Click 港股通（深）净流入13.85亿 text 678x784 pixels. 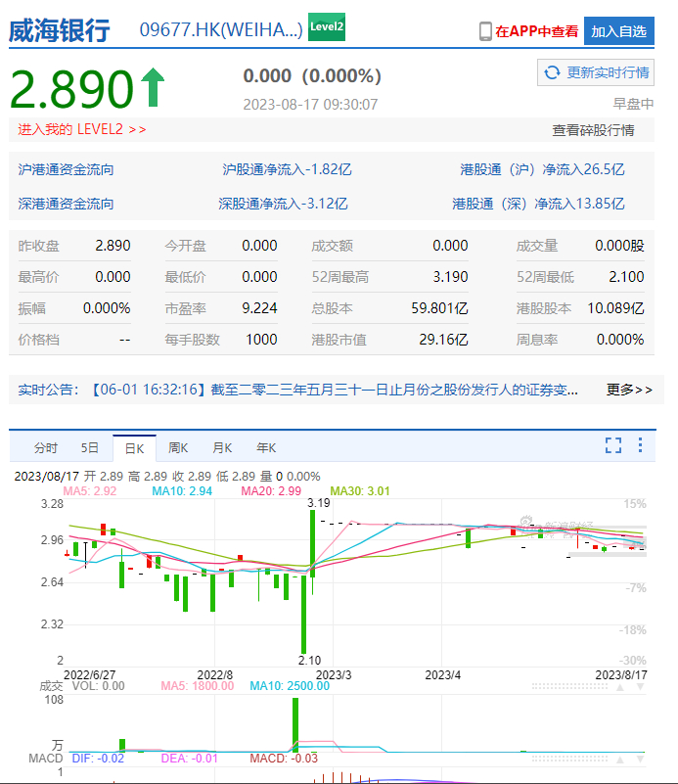pyautogui.click(x=538, y=204)
